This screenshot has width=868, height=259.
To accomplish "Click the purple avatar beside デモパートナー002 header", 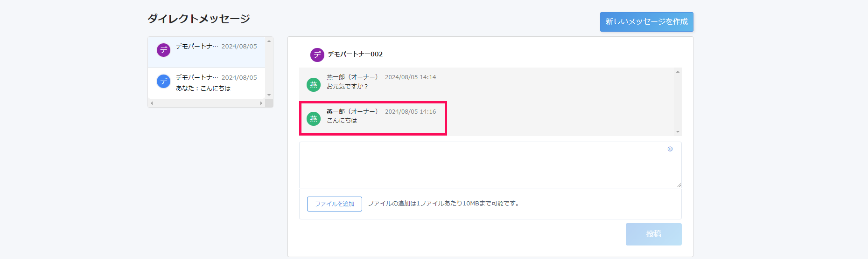I will (x=317, y=55).
